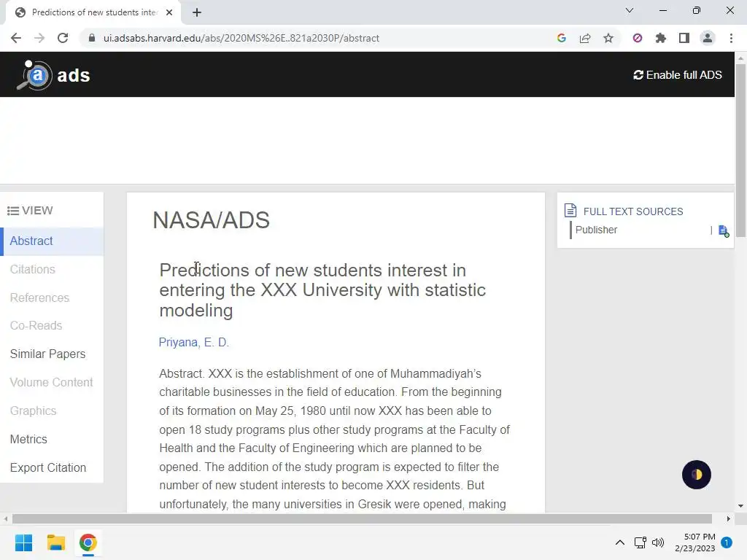Open the Windows Start menu

point(23,542)
